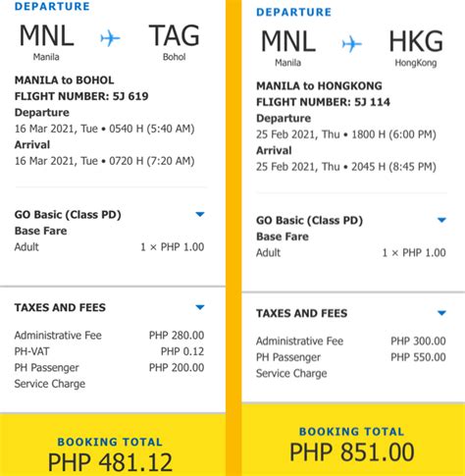Click the airplane icon between MNL and HKG
The width and height of the screenshot is (465, 476).
click(x=352, y=44)
